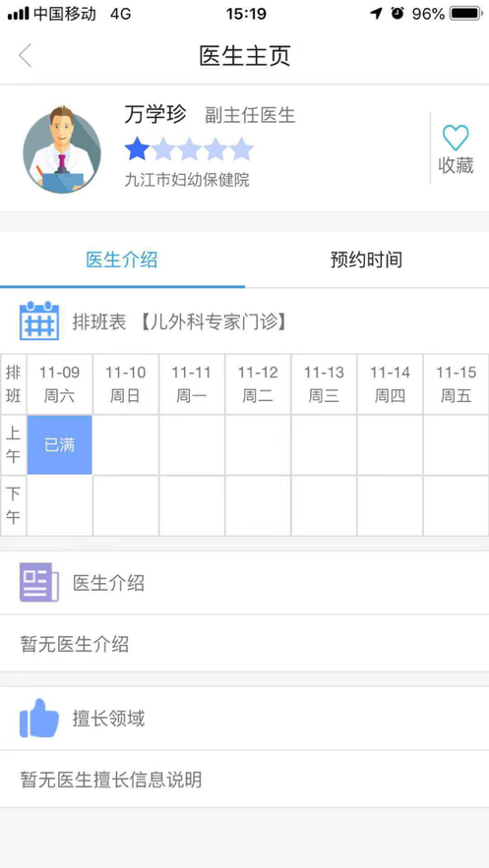Select the 已满 morning slot
489x868 pixels.
[59, 444]
